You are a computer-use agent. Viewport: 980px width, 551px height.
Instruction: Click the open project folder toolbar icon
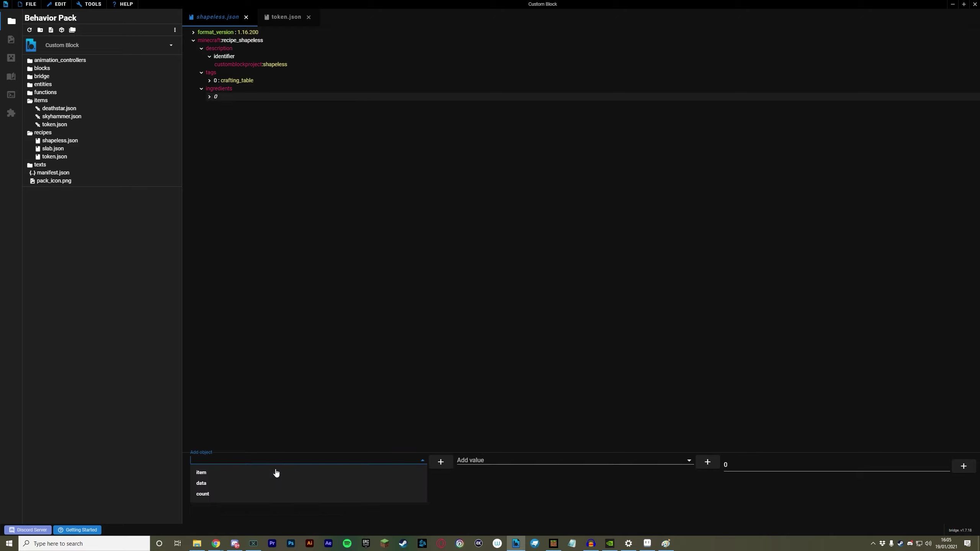coord(72,30)
